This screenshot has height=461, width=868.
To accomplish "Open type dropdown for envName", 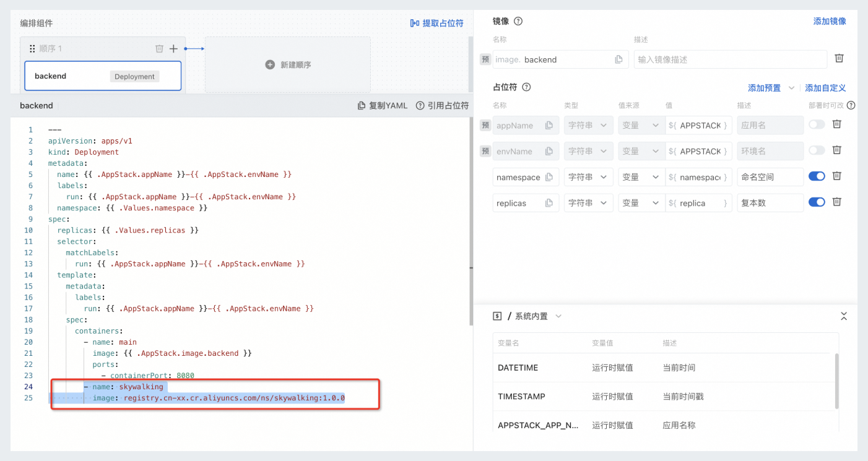I will 589,151.
